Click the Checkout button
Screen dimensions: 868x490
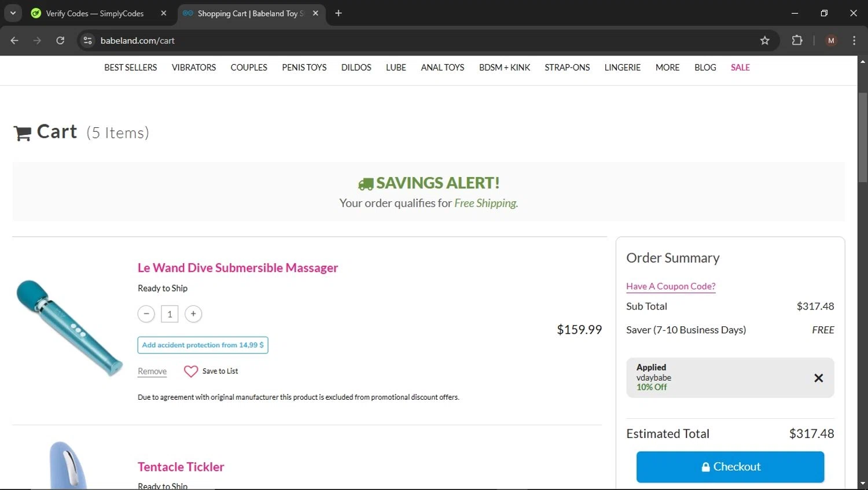point(730,467)
